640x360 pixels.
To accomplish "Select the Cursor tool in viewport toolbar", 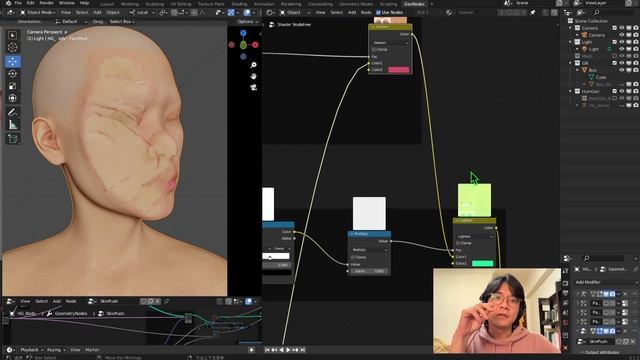I will click(13, 47).
